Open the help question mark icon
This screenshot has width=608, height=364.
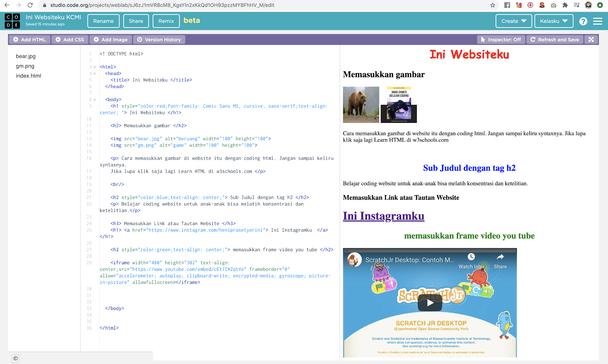click(x=583, y=21)
